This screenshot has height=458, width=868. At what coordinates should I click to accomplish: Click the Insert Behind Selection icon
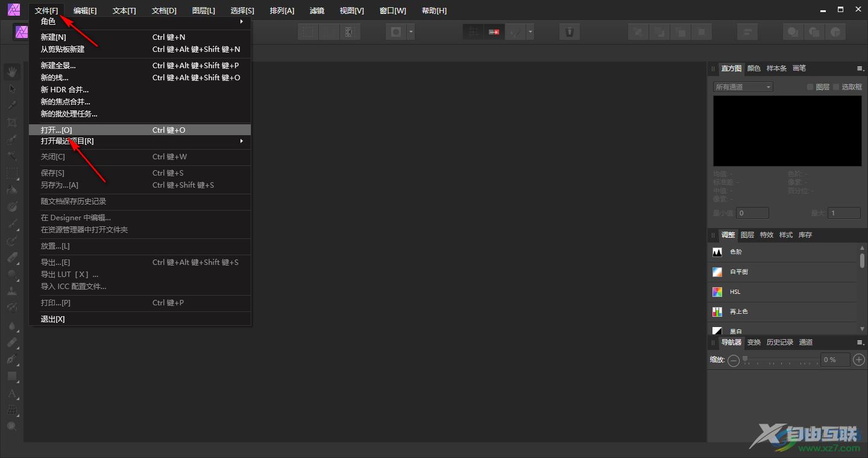coord(793,32)
